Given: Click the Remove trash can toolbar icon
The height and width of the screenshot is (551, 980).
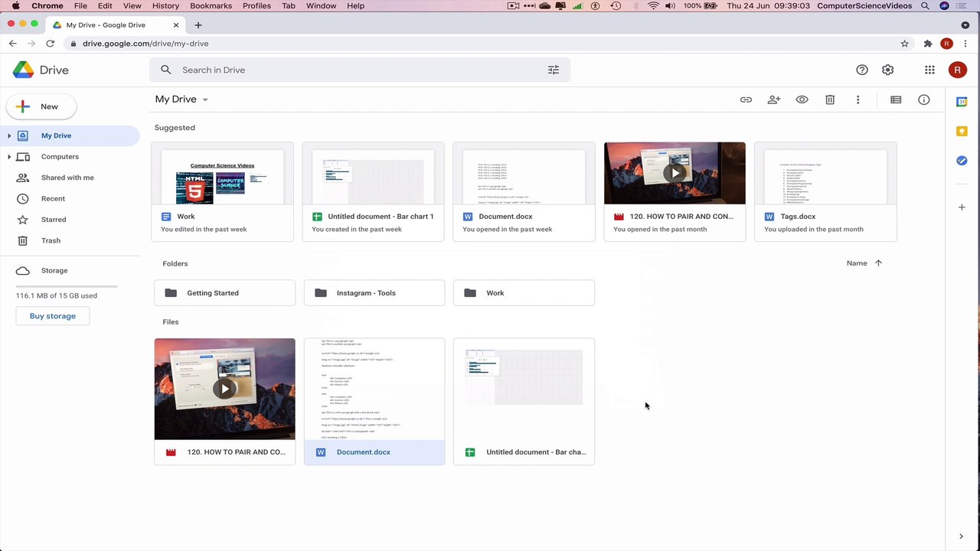Looking at the screenshot, I should click(830, 99).
